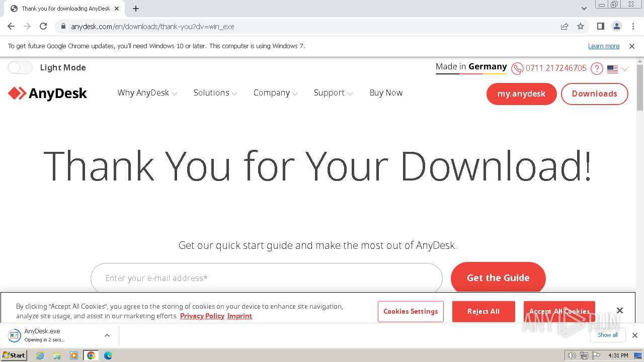Open the help question mark icon

tap(597, 68)
